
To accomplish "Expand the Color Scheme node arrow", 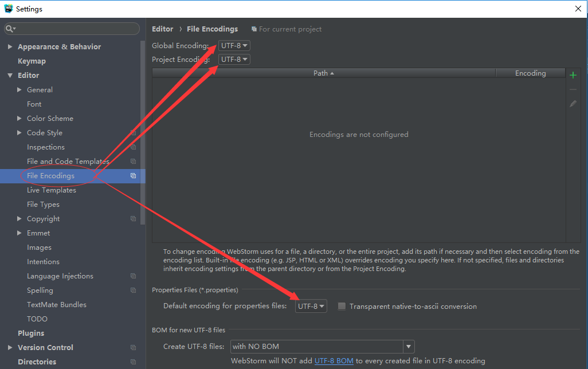I will pos(19,118).
